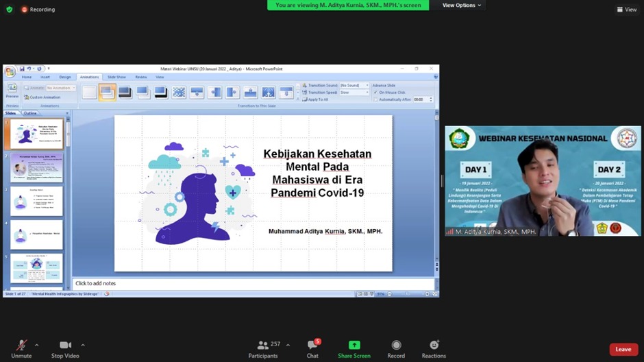The height and width of the screenshot is (362, 644).
Task: Select slide 2 thumbnail
Action: click(x=36, y=168)
